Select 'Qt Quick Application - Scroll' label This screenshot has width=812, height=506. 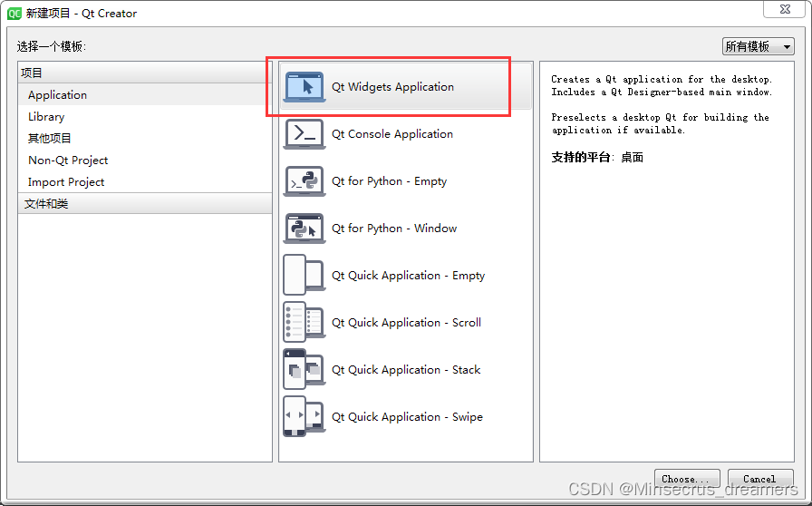(406, 323)
